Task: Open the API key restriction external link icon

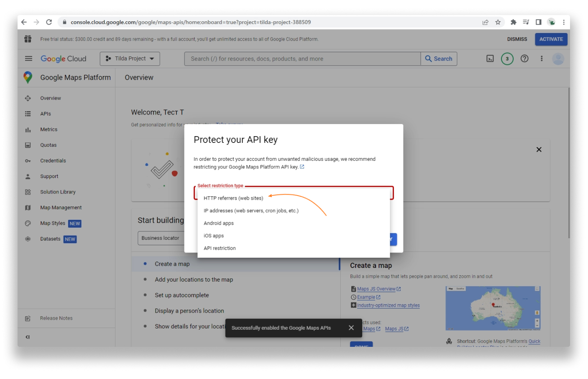Action: point(302,167)
